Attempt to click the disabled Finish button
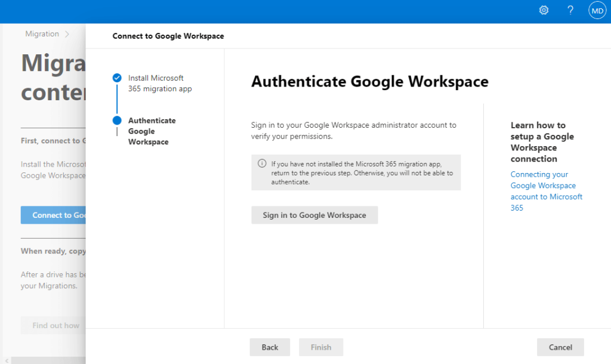Image resolution: width=611 pixels, height=364 pixels. [321, 347]
